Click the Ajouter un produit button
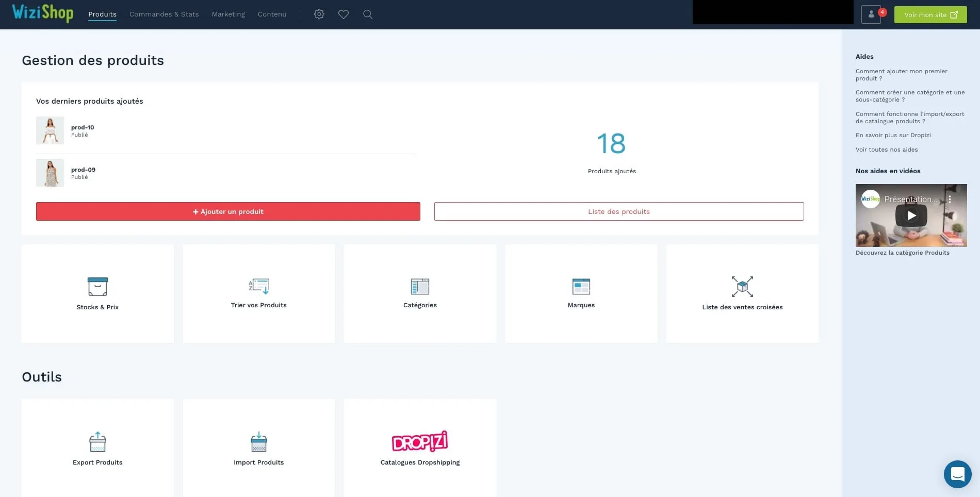 [x=228, y=211]
